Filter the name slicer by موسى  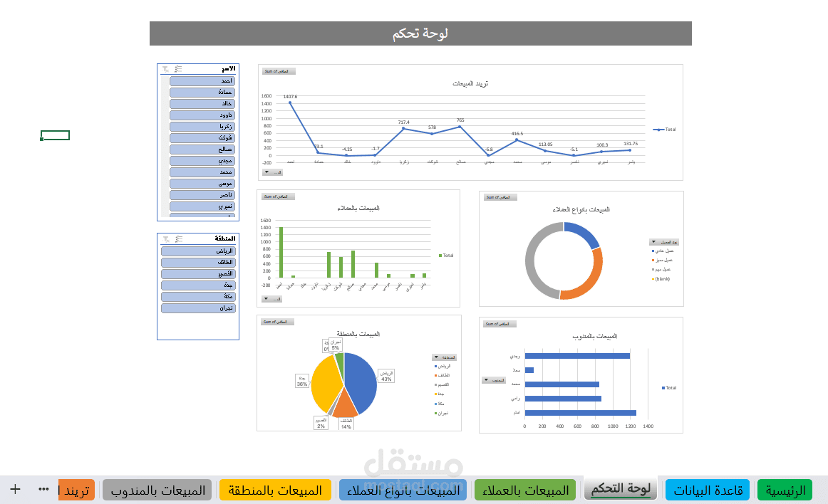pos(202,184)
